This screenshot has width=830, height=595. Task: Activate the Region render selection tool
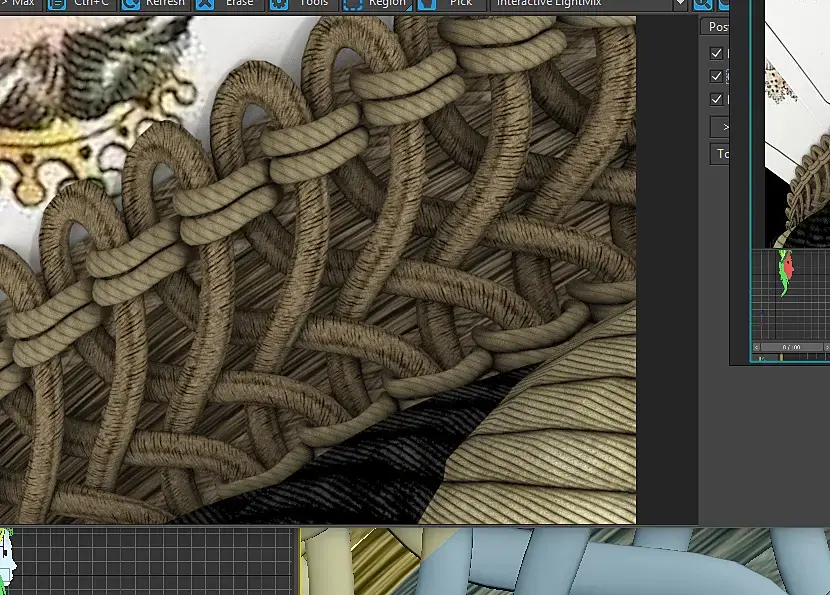pyautogui.click(x=376, y=4)
